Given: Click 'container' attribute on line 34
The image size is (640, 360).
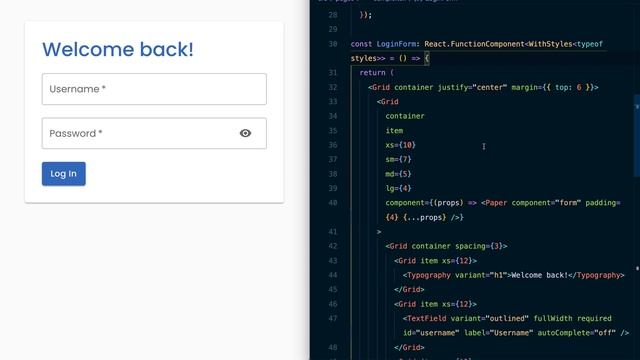Looking at the screenshot, I should [x=405, y=116].
